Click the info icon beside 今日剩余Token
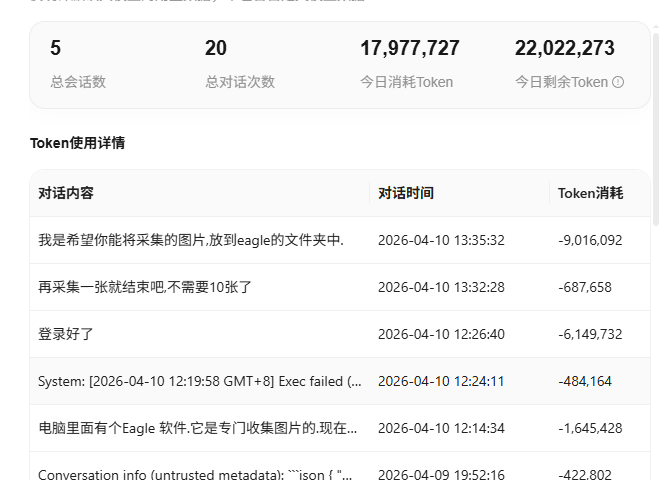The height and width of the screenshot is (480, 664). coord(618,82)
